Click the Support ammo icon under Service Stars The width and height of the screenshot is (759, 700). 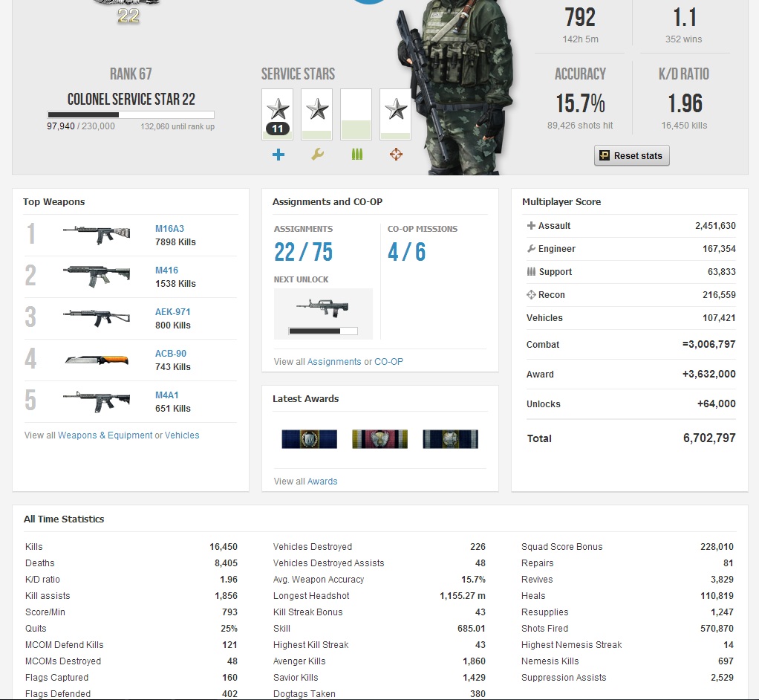click(x=356, y=155)
